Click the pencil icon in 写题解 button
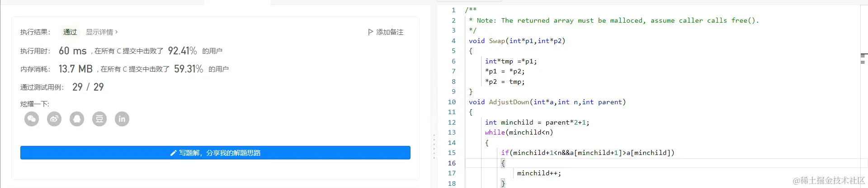 [x=173, y=153]
